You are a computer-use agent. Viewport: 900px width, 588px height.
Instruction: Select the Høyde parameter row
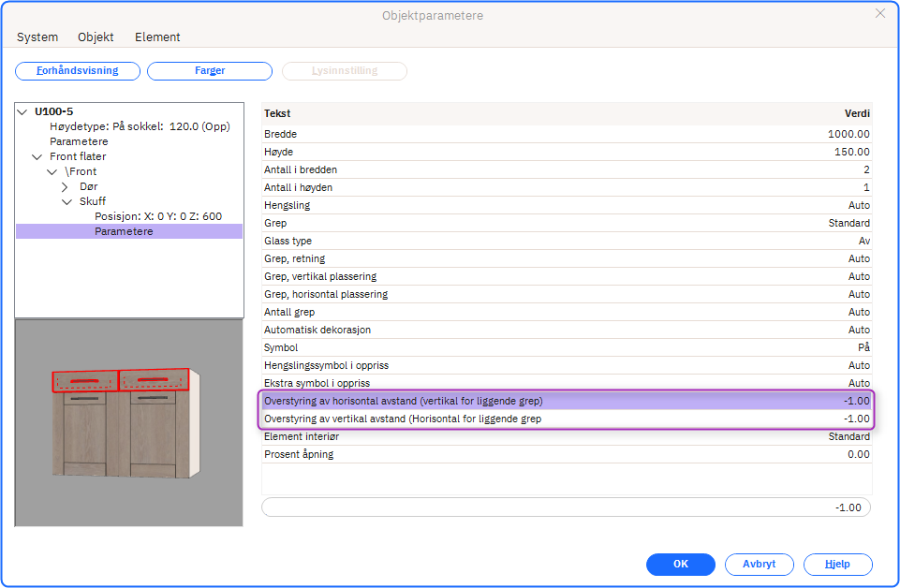567,152
